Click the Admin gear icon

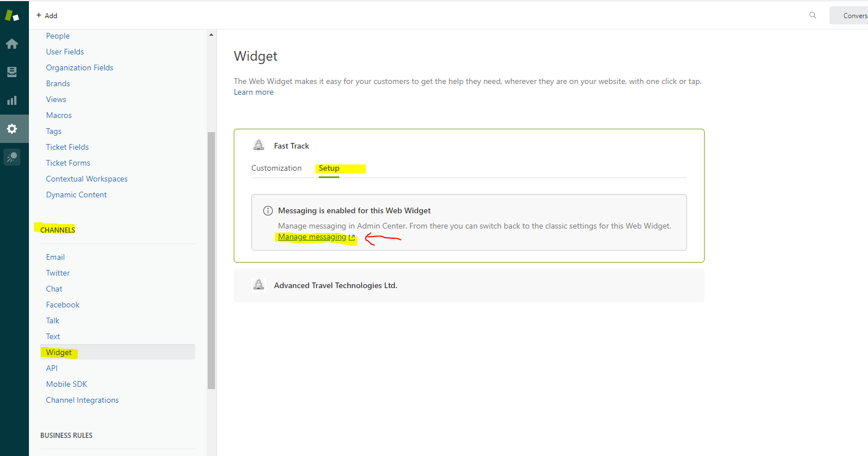(x=12, y=129)
